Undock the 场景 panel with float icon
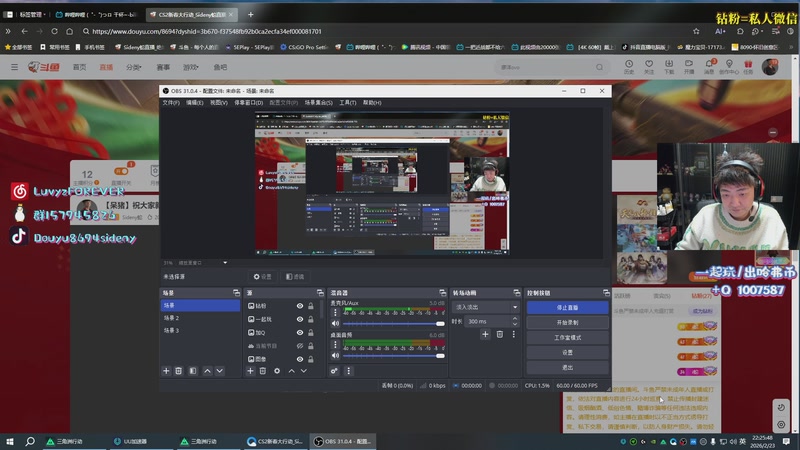Image resolution: width=800 pixels, height=450 pixels. point(236,293)
